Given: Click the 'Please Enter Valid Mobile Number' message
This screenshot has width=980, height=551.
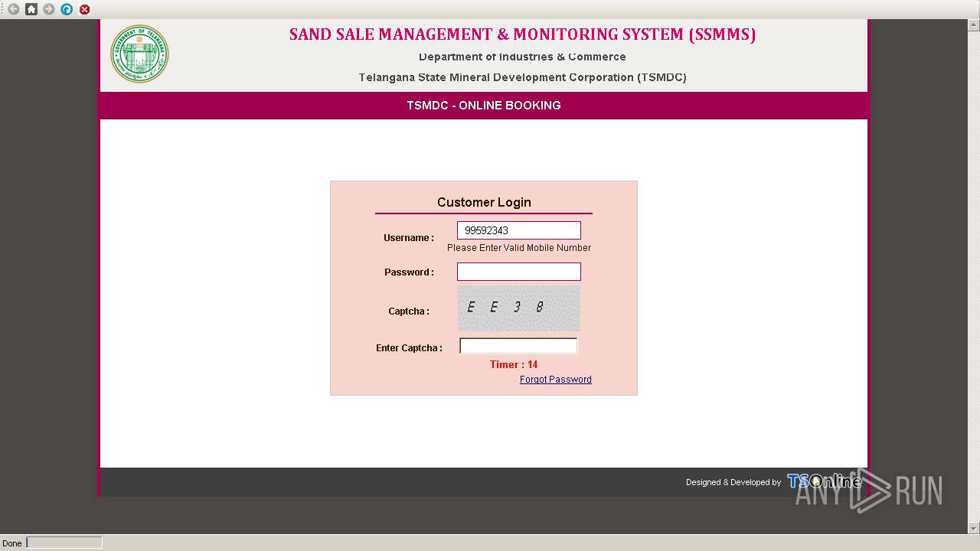Looking at the screenshot, I should click(x=519, y=248).
